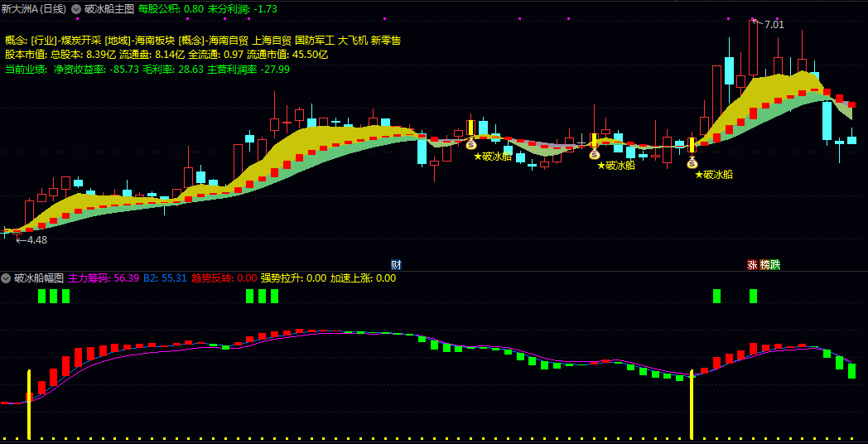
Task: Click the 4.48 low price label
Action: click(37, 240)
